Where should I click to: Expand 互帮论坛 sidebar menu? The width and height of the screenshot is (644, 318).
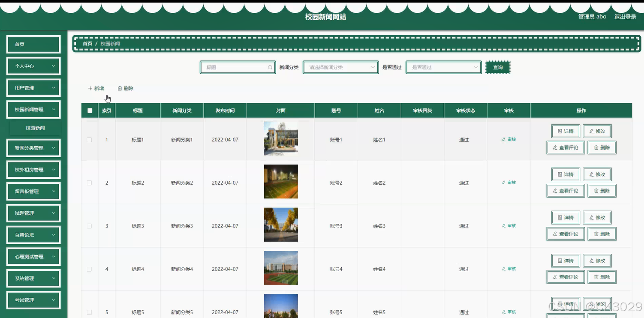[x=33, y=235]
